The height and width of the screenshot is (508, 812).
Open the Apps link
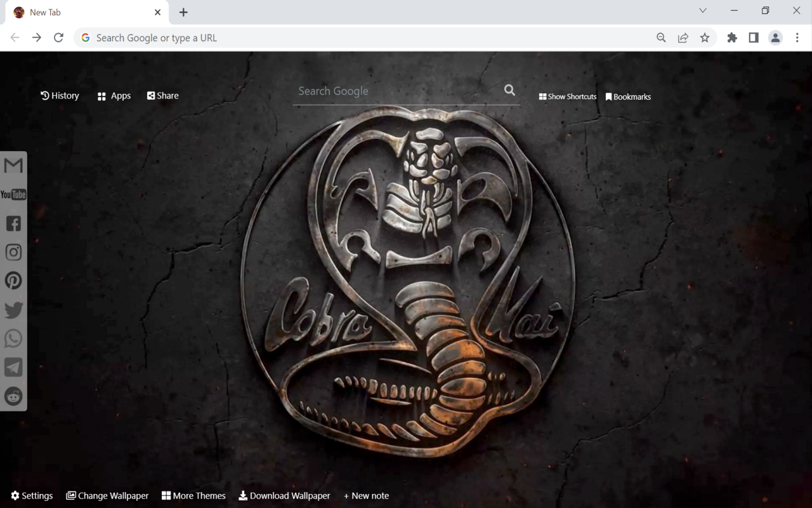click(x=114, y=96)
